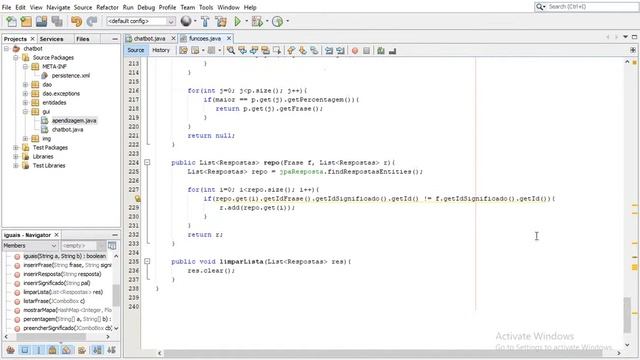Switch to the Services tab
Viewport: 640px width, 360px height.
(51, 39)
